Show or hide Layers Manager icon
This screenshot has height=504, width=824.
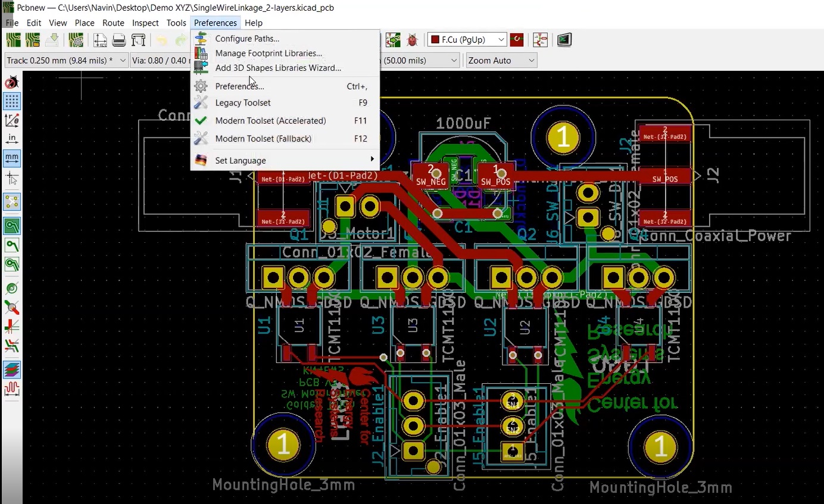coord(12,370)
